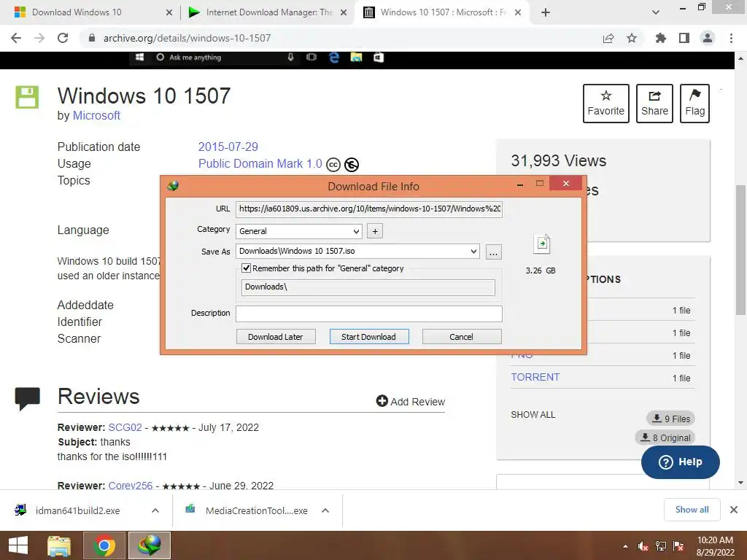Go back with the browser back arrow
This screenshot has width=747, height=560.
[16, 38]
